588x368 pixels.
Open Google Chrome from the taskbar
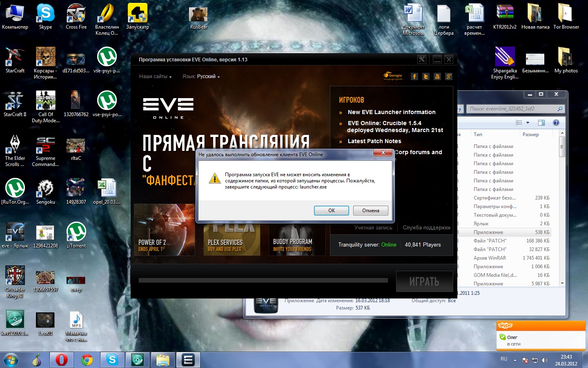[x=87, y=360]
